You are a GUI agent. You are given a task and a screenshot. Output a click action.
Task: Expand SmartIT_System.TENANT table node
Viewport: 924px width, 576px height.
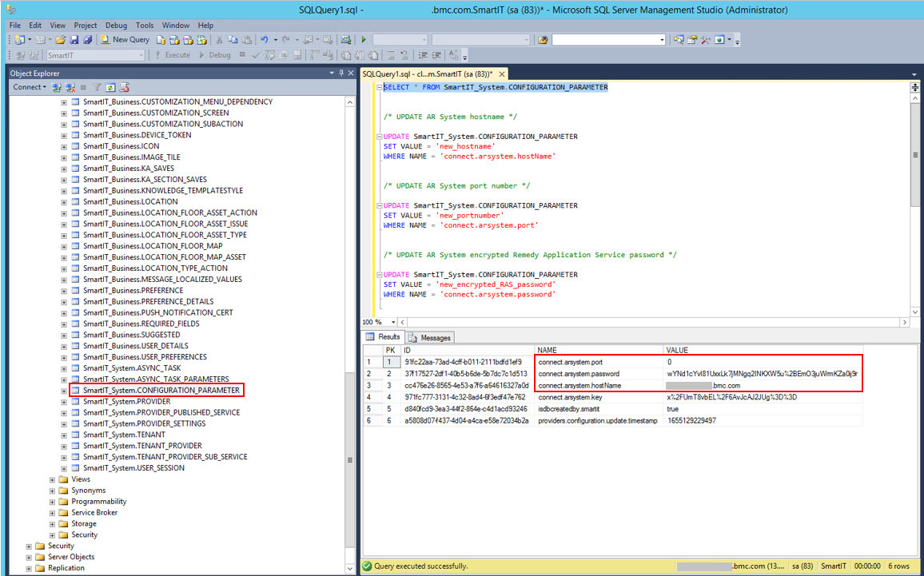(64, 435)
